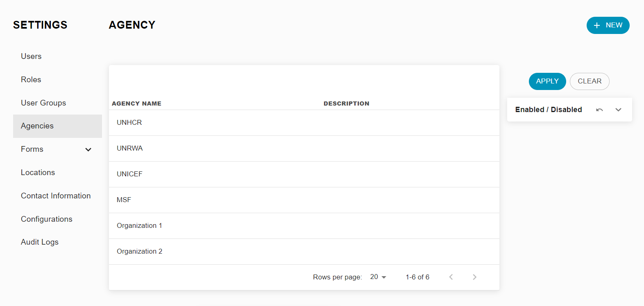This screenshot has height=306, width=644.
Task: Go to next page arrow
Action: click(474, 277)
